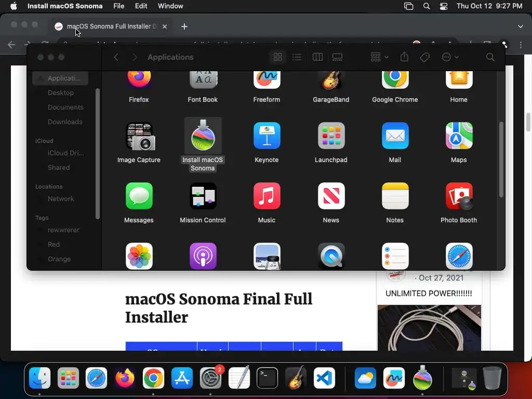Screen dimensions: 532x399
Task: Open a new Chrome tab
Action: click(184, 26)
